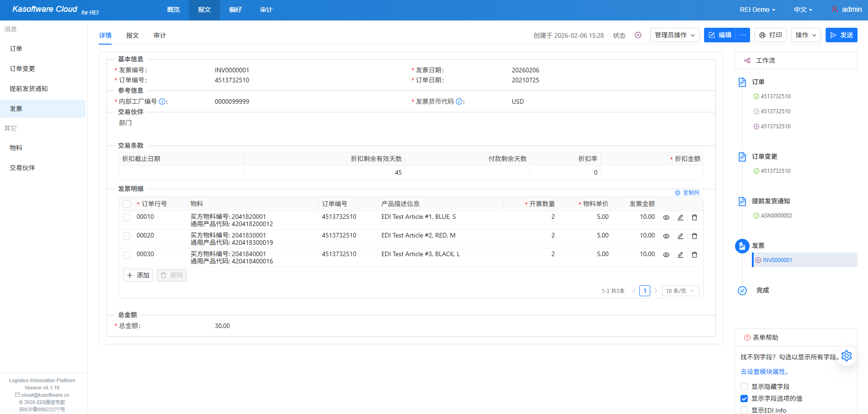Click the edit pencil icon for row 00020

coord(680,236)
